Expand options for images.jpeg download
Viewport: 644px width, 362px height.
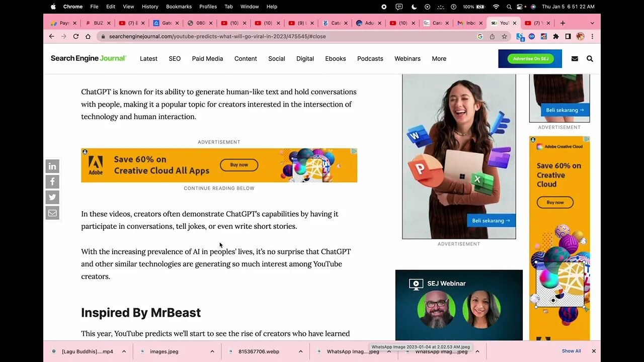[212, 351]
